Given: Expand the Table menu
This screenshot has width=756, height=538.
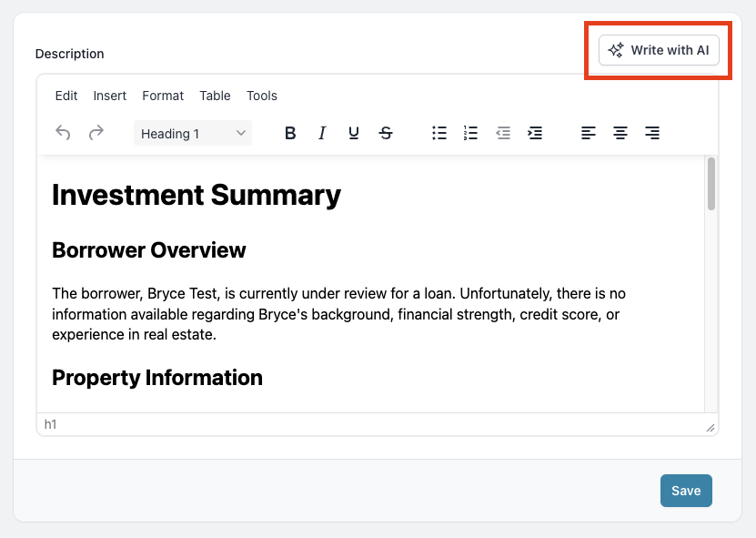Looking at the screenshot, I should tap(215, 96).
